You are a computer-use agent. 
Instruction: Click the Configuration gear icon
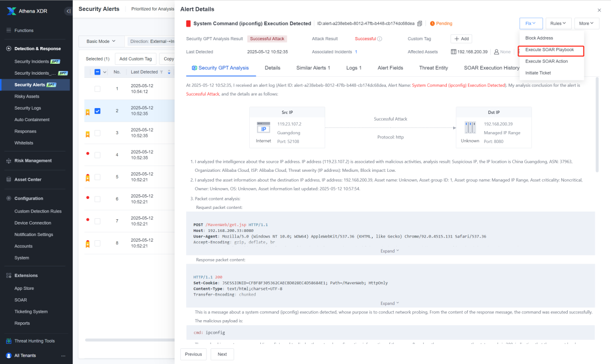[8, 198]
